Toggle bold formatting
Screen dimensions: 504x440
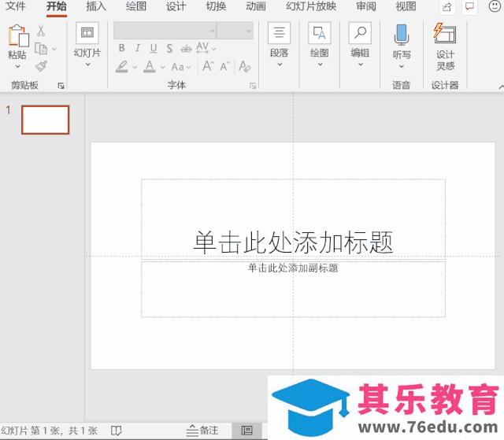pyautogui.click(x=122, y=48)
